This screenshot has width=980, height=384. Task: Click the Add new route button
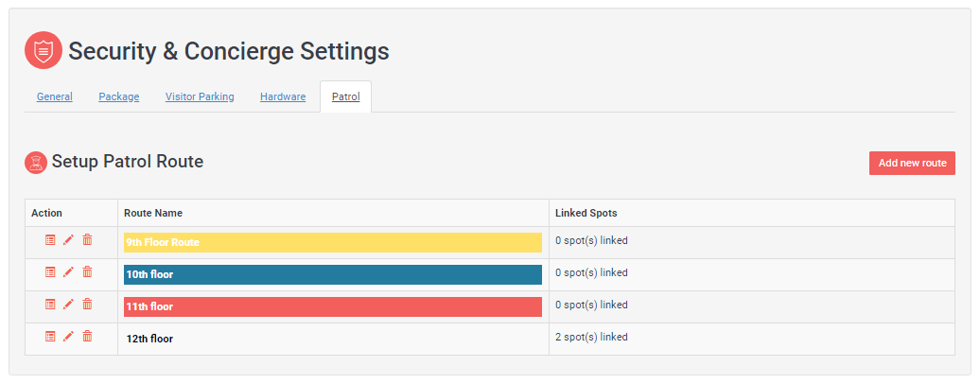pos(912,163)
